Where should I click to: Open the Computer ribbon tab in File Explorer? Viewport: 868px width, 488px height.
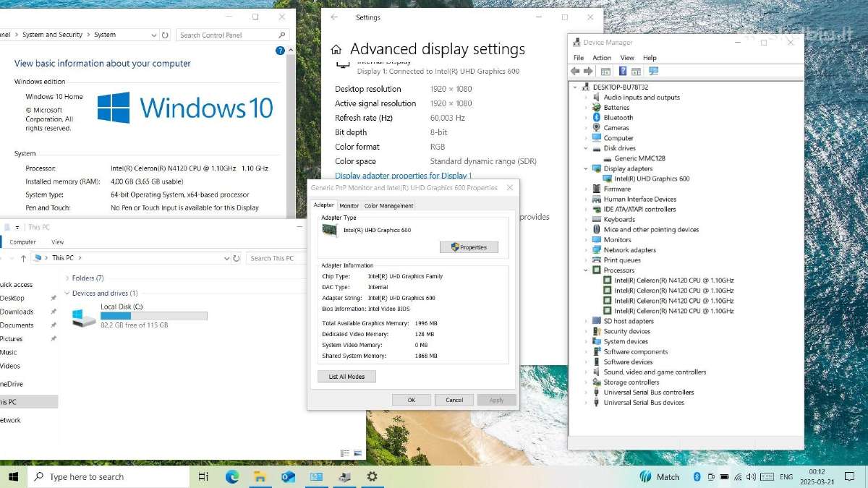coord(22,242)
